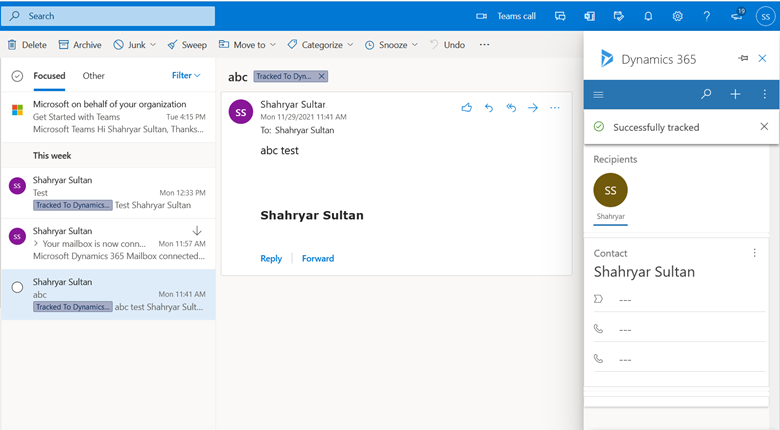Click the Forward link below the message
Image resolution: width=780 pixels, height=430 pixels.
(318, 258)
